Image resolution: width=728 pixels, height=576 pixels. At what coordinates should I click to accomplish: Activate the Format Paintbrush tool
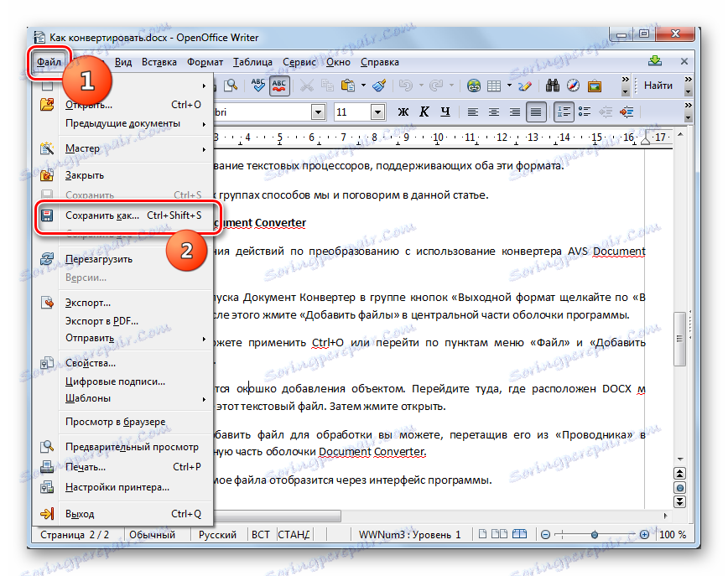pos(379,86)
